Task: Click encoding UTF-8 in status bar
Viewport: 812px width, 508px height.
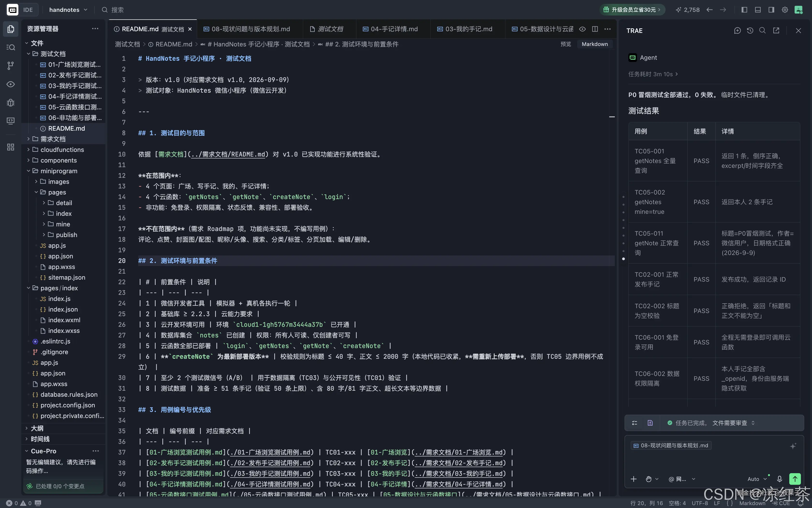Action: pos(700,503)
